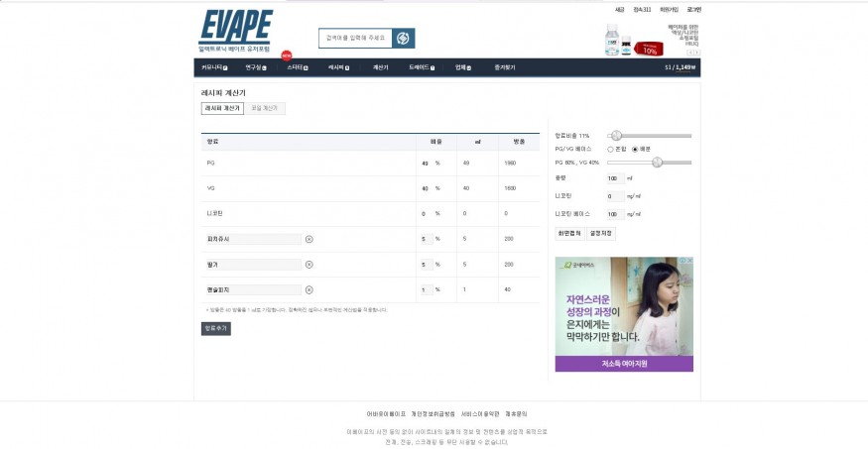
Task: Click the banner's next arrow icon
Action: 697,52
